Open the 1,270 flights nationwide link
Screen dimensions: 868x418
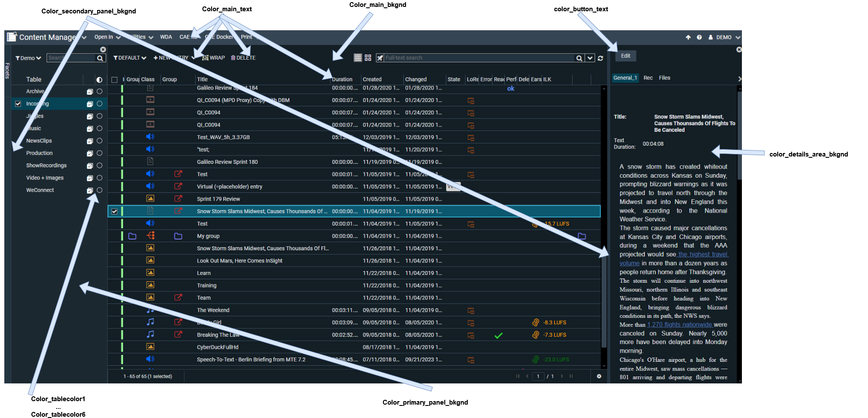pos(679,325)
